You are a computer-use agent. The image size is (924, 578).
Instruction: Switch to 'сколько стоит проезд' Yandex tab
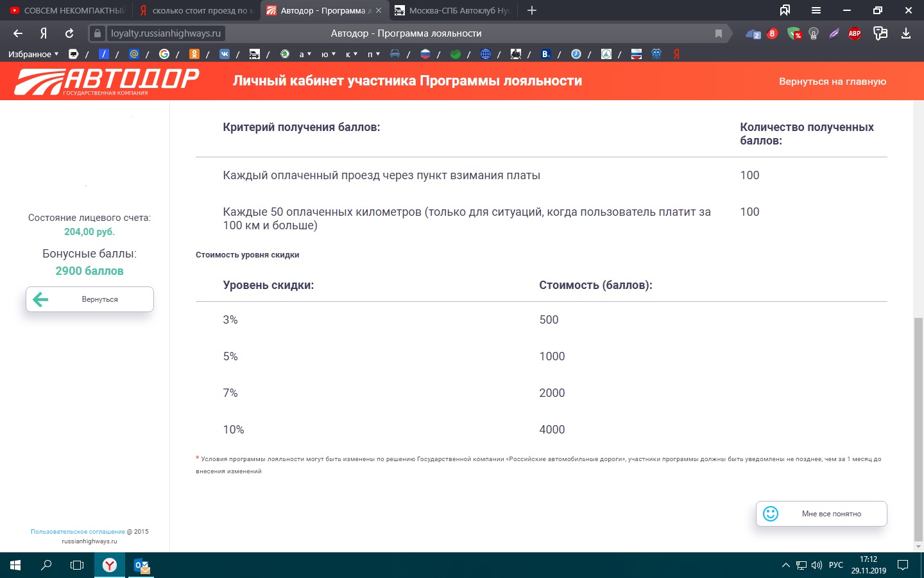point(196,10)
